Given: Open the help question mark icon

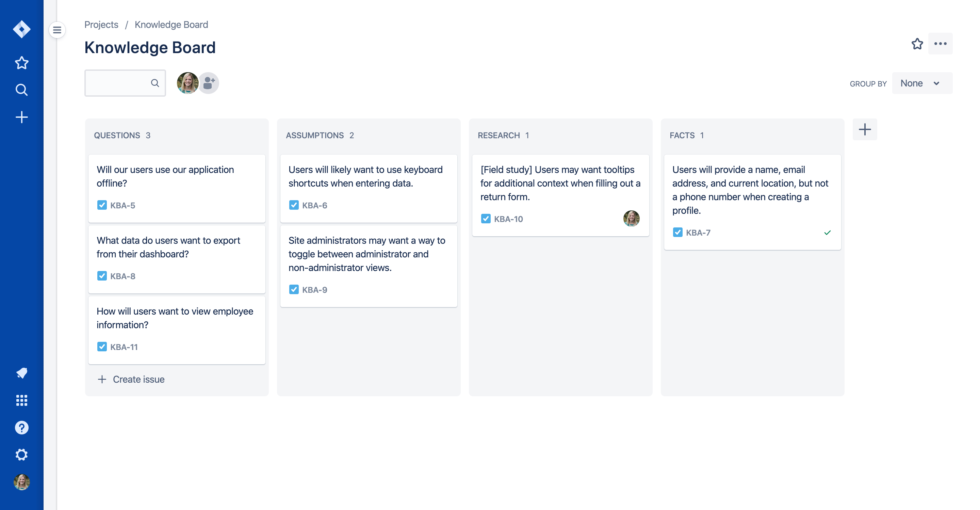Looking at the screenshot, I should click(x=22, y=428).
